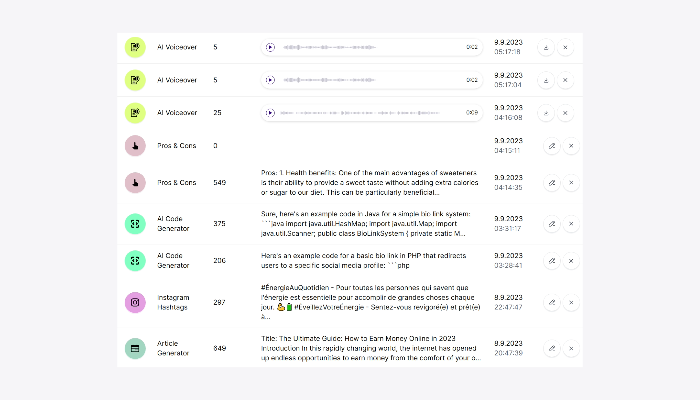Open the Article Generator label
Viewport: 700px width, 400px height.
[x=173, y=348]
